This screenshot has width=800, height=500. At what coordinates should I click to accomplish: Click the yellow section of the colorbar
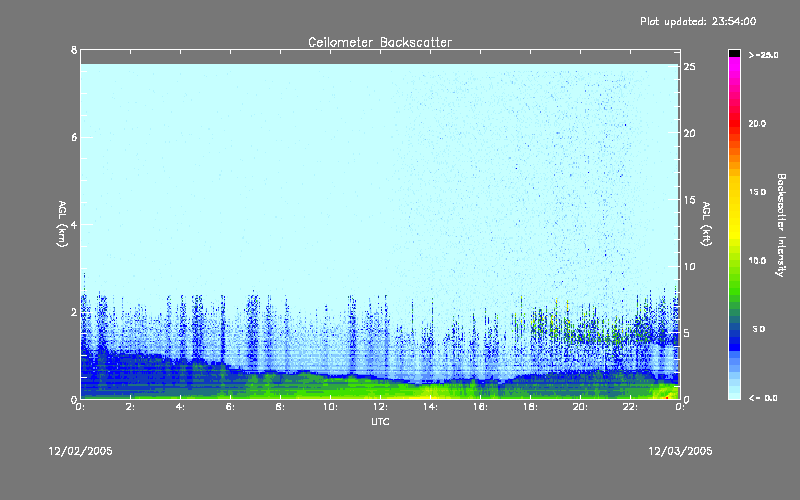coord(734,209)
